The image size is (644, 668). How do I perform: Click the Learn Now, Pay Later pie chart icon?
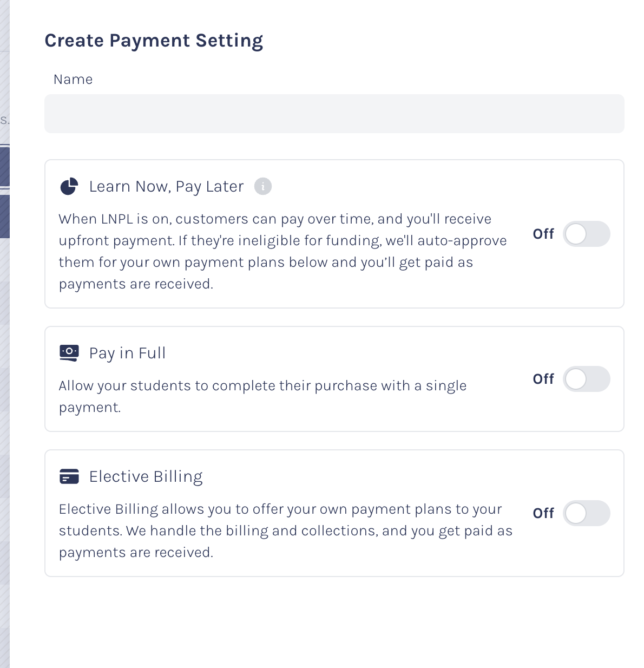coord(69,186)
